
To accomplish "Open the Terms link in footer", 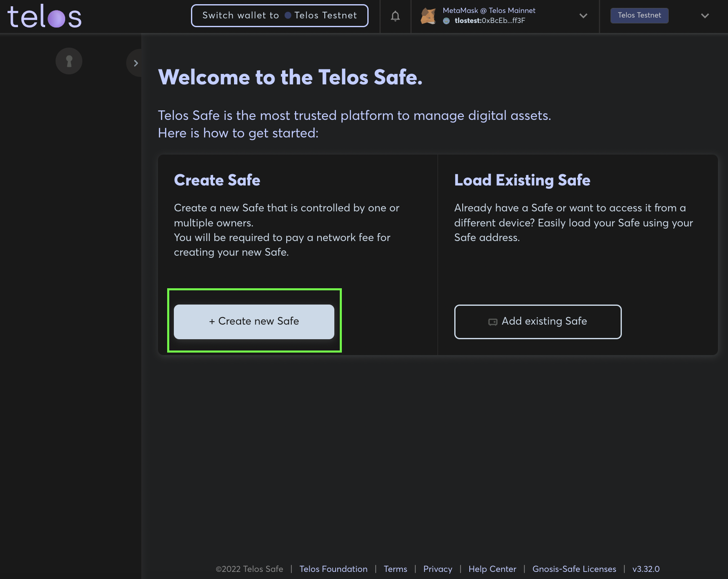I will [395, 569].
